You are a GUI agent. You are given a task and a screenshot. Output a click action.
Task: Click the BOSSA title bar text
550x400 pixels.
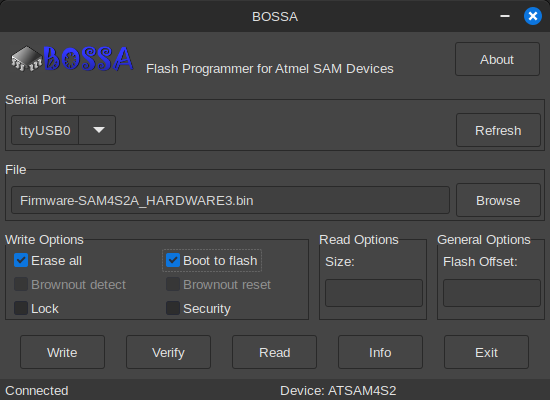[275, 16]
